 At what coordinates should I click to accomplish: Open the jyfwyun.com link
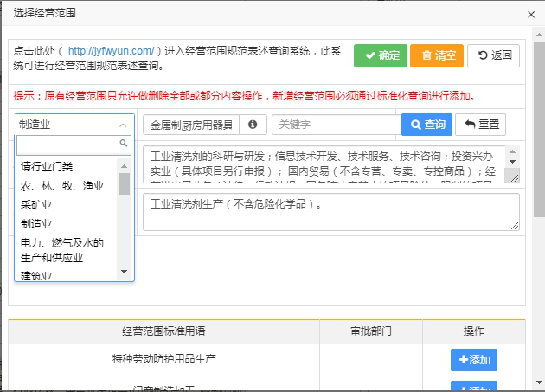pos(111,51)
